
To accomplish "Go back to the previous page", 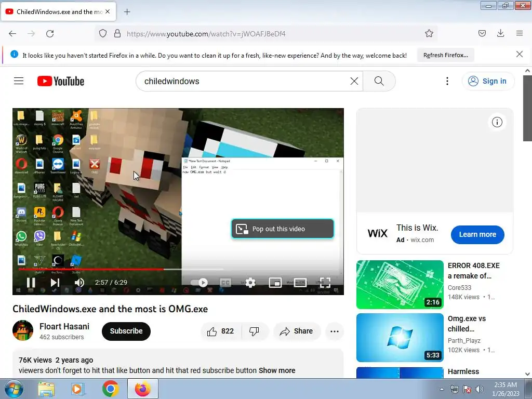I will [x=12, y=34].
